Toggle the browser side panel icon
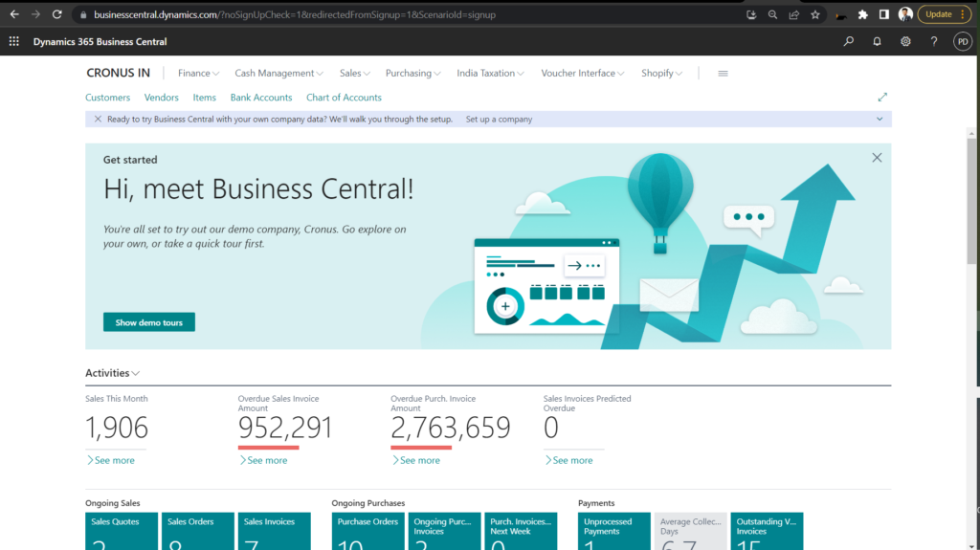This screenshot has height=550, width=980. pyautogui.click(x=883, y=14)
